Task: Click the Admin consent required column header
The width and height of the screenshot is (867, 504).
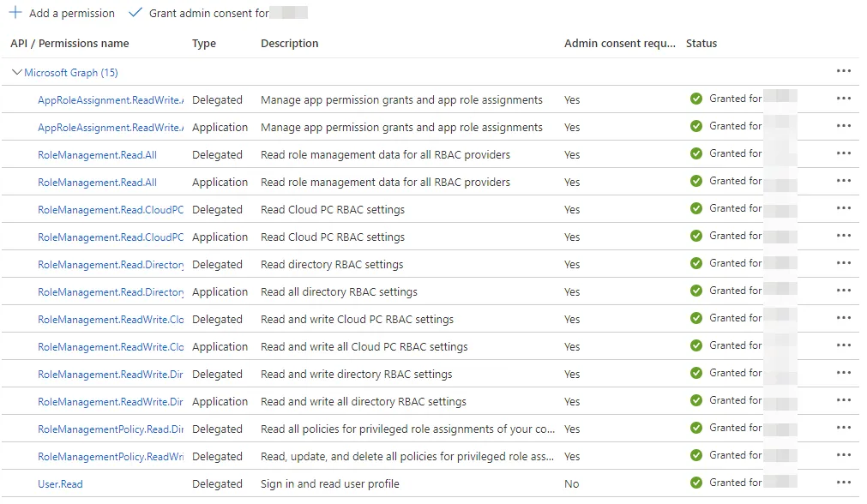Action: click(x=619, y=44)
